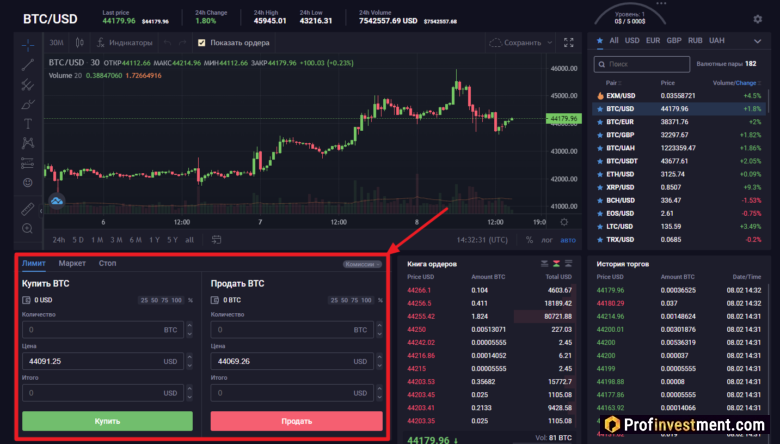The width and height of the screenshot is (780, 444).
Task: Focus the pair search field Поиск
Action: (642, 64)
